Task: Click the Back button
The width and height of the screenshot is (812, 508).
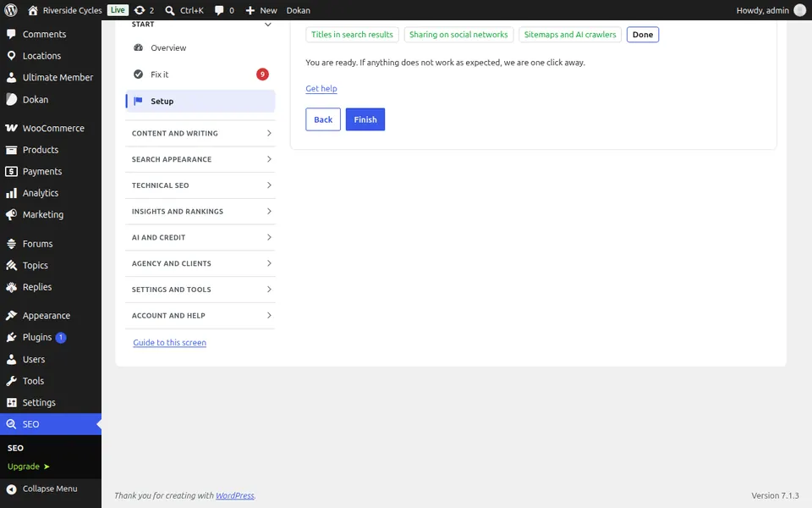Action: (323, 119)
